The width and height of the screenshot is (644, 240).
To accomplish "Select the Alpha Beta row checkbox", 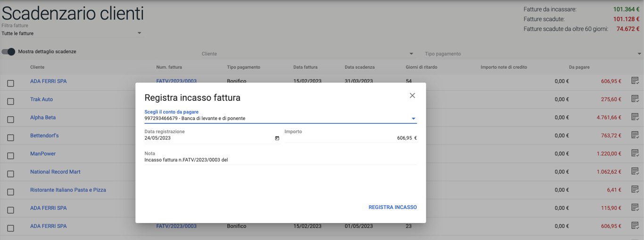I will click(x=10, y=120).
